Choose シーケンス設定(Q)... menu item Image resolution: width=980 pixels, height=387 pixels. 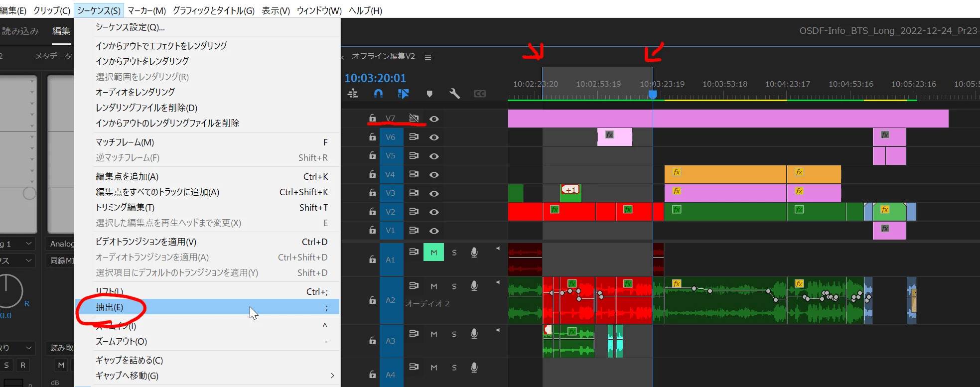point(207,27)
